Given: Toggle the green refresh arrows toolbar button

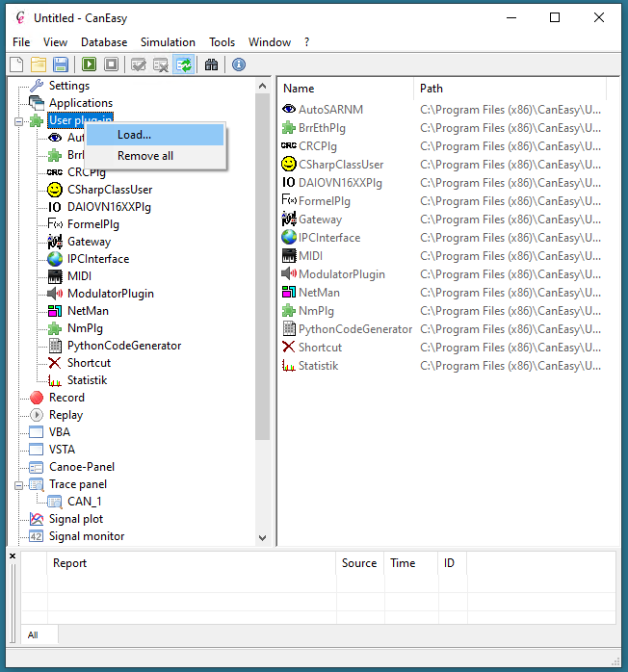Looking at the screenshot, I should click(183, 65).
